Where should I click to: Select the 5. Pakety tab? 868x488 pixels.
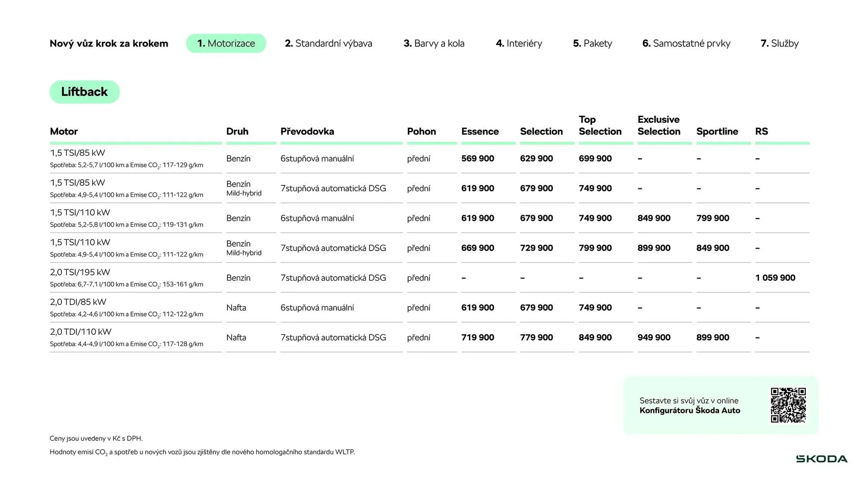click(x=593, y=43)
